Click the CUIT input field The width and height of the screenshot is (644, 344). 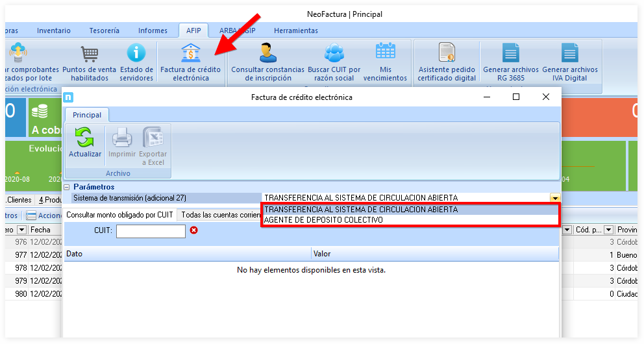tap(151, 231)
